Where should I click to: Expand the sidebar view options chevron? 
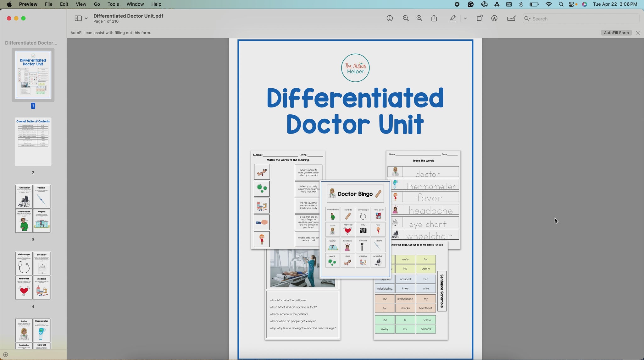86,19
